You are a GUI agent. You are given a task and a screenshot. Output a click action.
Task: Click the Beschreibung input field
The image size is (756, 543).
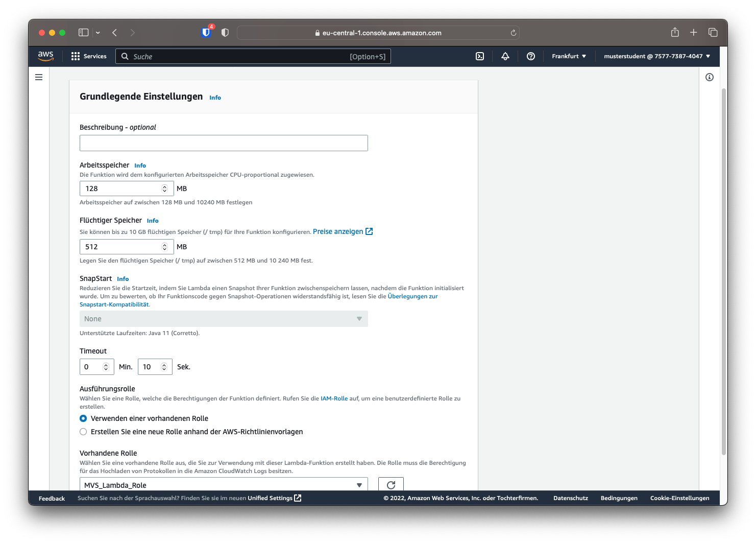pyautogui.click(x=223, y=143)
